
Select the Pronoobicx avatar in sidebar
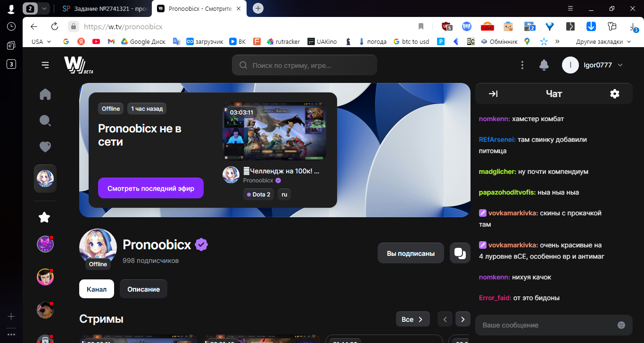(x=45, y=179)
